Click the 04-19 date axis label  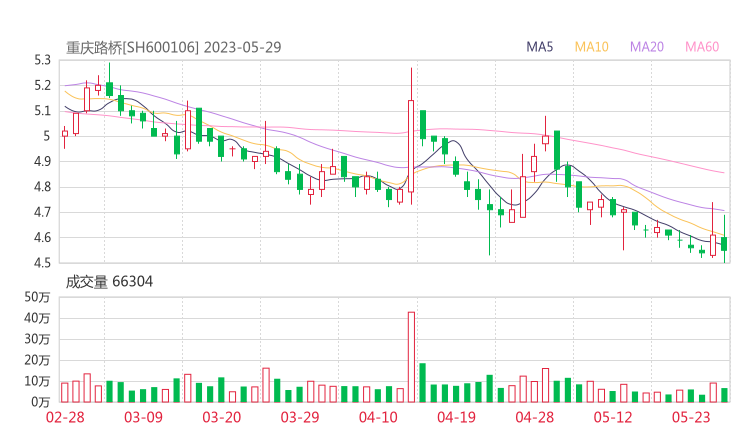[456, 417]
